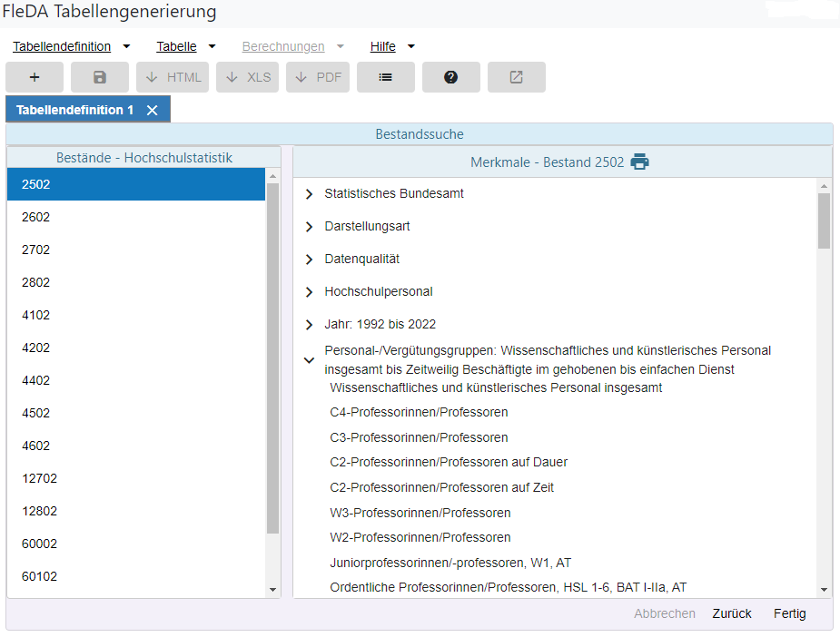
Task: Export the table as PDF
Action: click(x=318, y=77)
